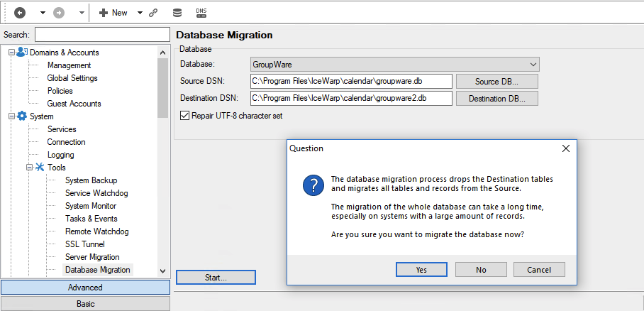The width and height of the screenshot is (644, 311).
Task: Click the tree scrollbar up arrow
Action: click(x=162, y=53)
